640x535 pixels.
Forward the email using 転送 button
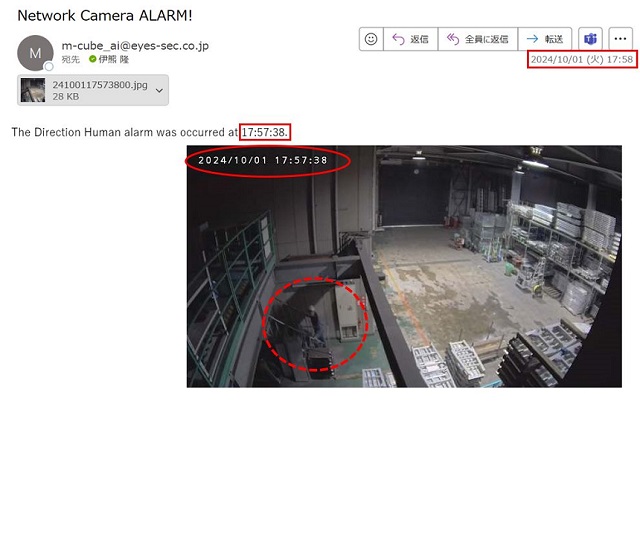click(x=545, y=39)
